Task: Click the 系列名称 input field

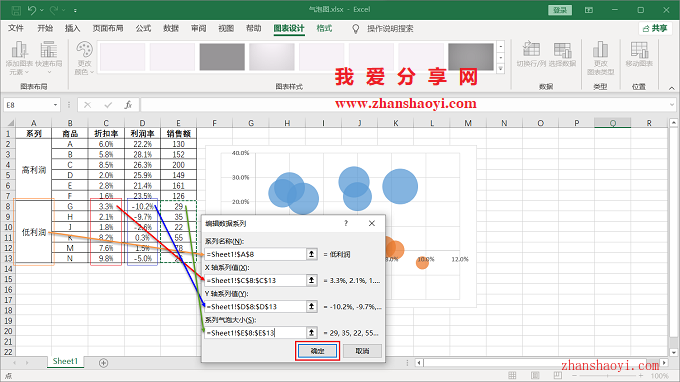Action: pyautogui.click(x=255, y=255)
